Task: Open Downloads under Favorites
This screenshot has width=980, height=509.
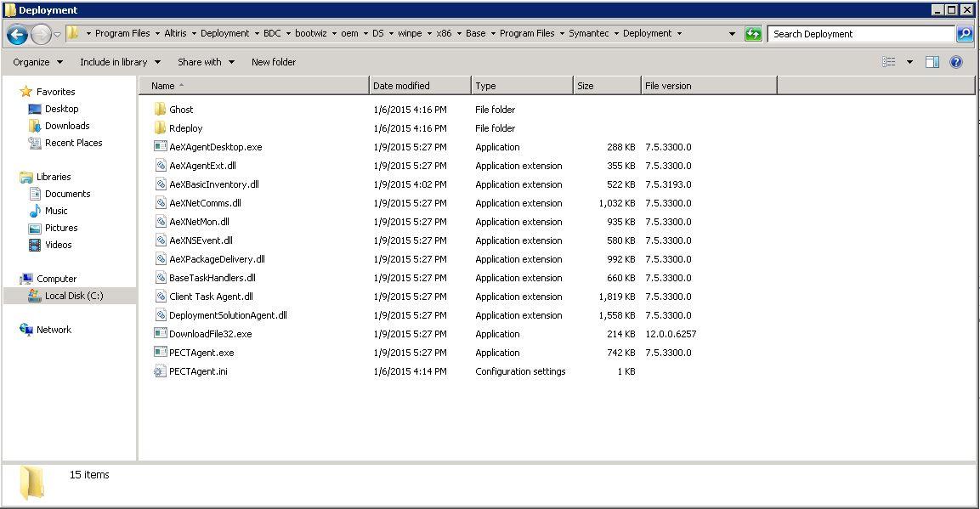Action: (x=67, y=126)
